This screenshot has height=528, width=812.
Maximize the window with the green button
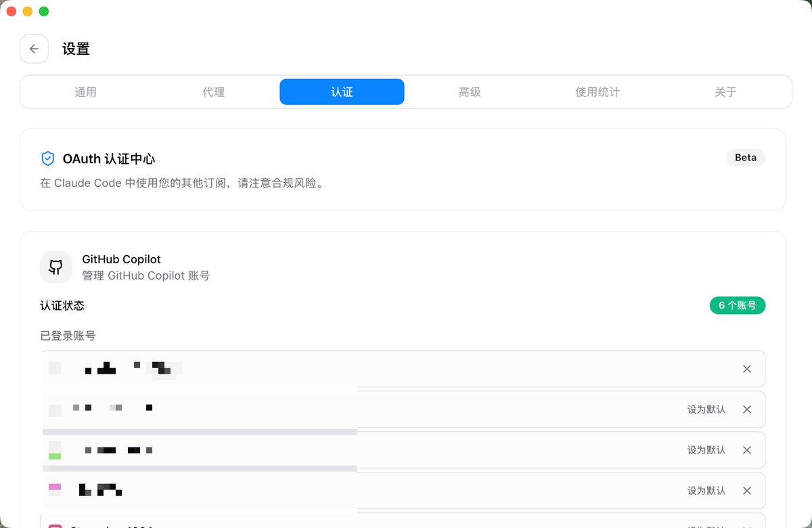44,12
